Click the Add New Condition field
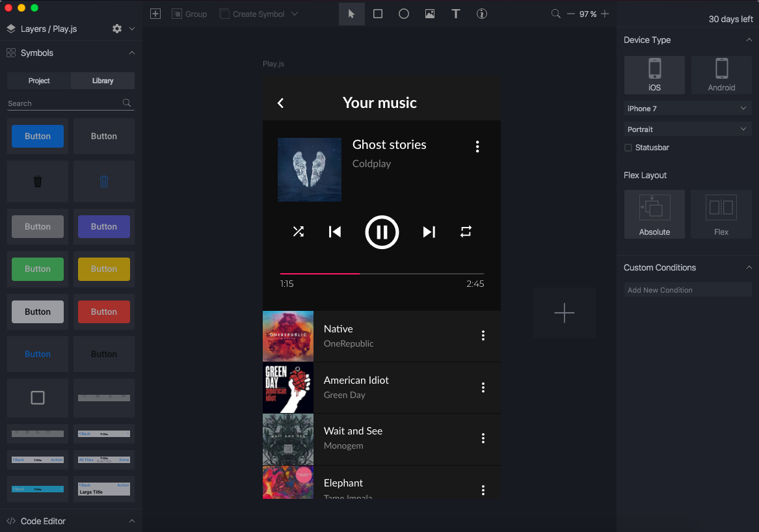The height and width of the screenshot is (532, 759). point(688,290)
